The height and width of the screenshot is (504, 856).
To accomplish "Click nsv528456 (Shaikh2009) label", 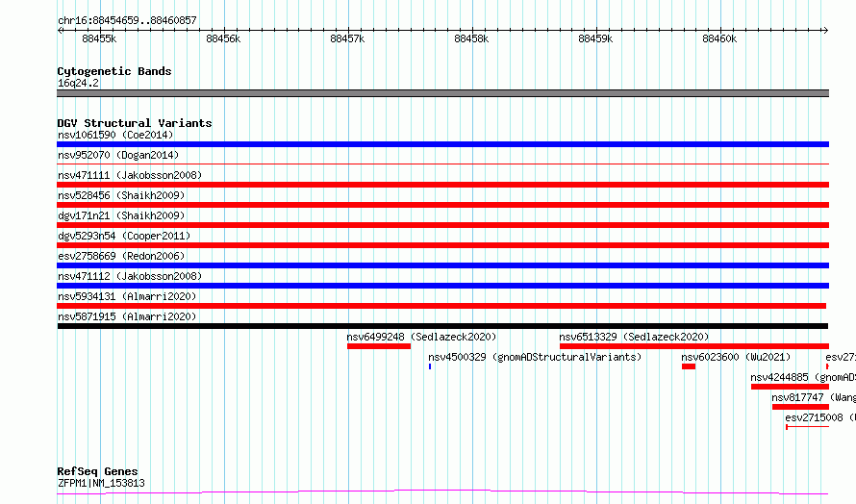I will pos(121,195).
